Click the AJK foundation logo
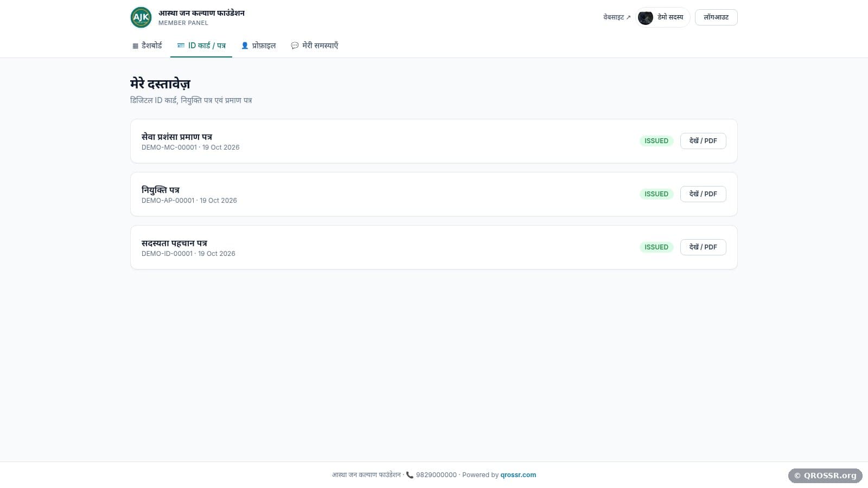This screenshot has width=868, height=488. click(x=141, y=17)
